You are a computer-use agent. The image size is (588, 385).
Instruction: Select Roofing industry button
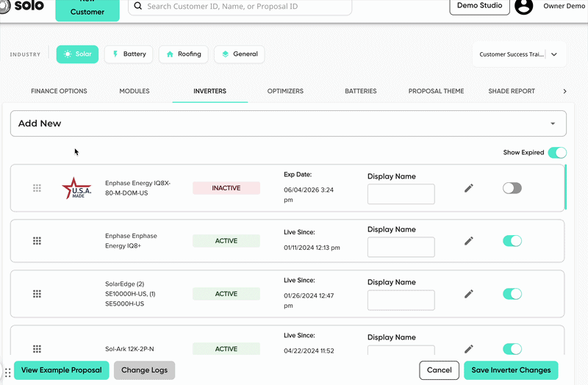tap(183, 54)
